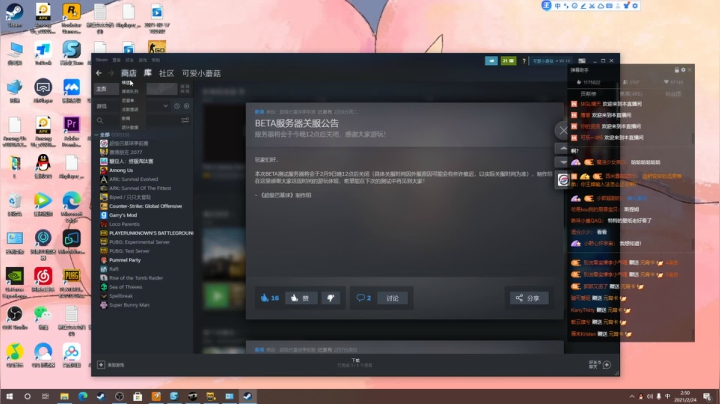Go forward with the Steam forward arrow
720x404 pixels.
pyautogui.click(x=111, y=73)
